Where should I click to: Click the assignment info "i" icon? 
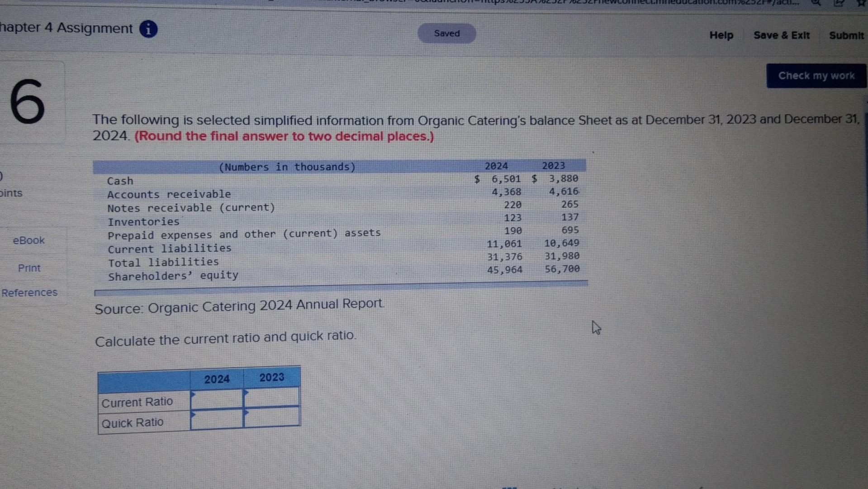click(x=148, y=29)
